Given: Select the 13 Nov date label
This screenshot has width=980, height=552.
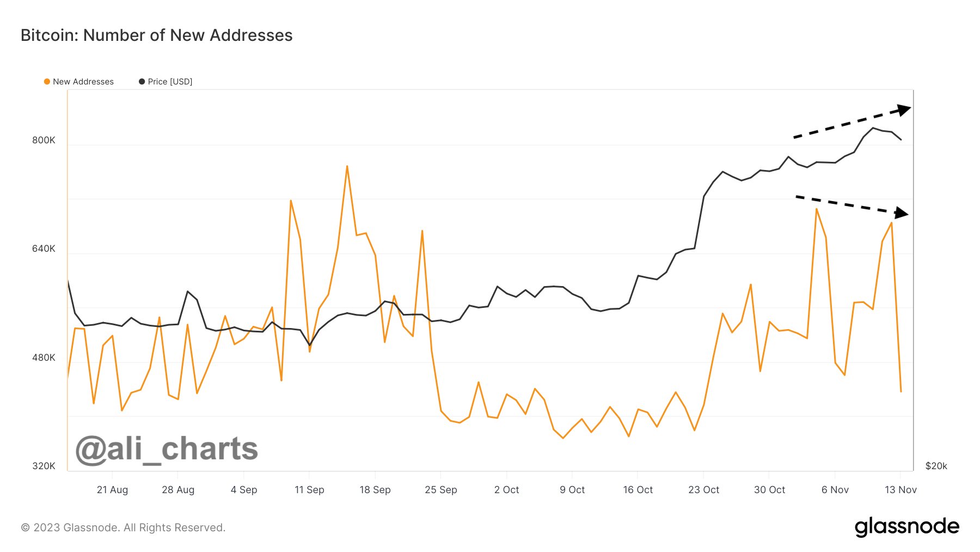Looking at the screenshot, I should (x=901, y=490).
